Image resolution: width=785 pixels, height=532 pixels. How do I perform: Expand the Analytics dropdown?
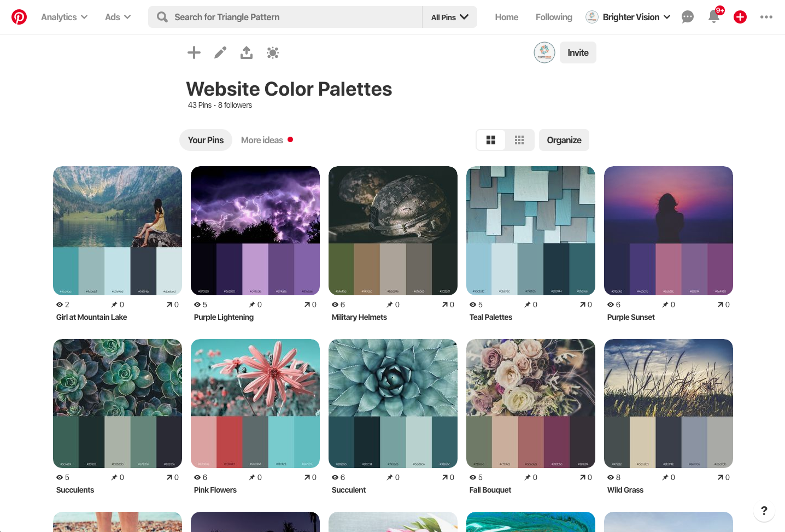tap(63, 17)
